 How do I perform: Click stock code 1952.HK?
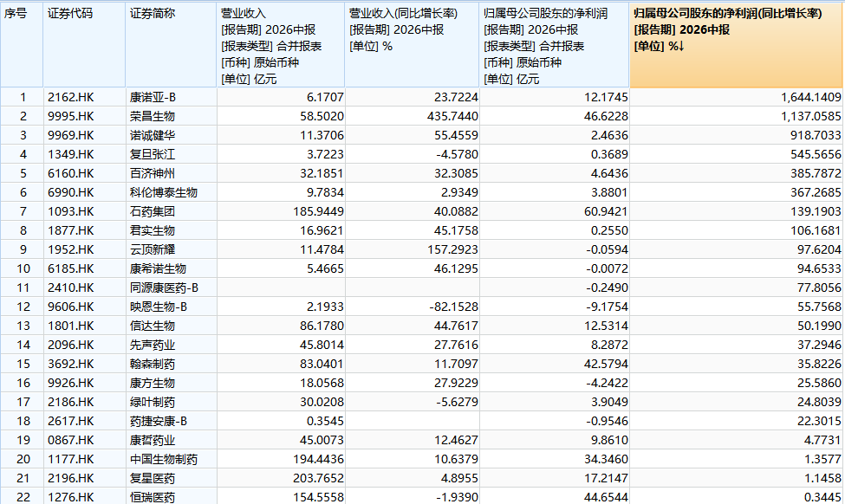[x=70, y=249]
